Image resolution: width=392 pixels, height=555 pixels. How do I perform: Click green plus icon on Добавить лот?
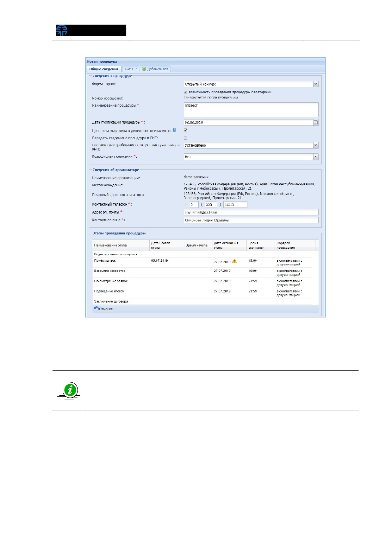(144, 69)
